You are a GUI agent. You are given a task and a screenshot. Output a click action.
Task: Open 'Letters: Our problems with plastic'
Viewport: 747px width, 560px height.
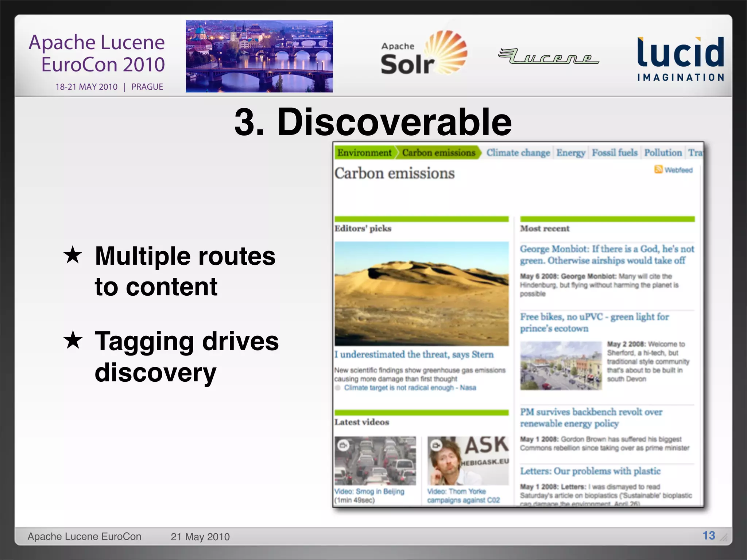590,471
